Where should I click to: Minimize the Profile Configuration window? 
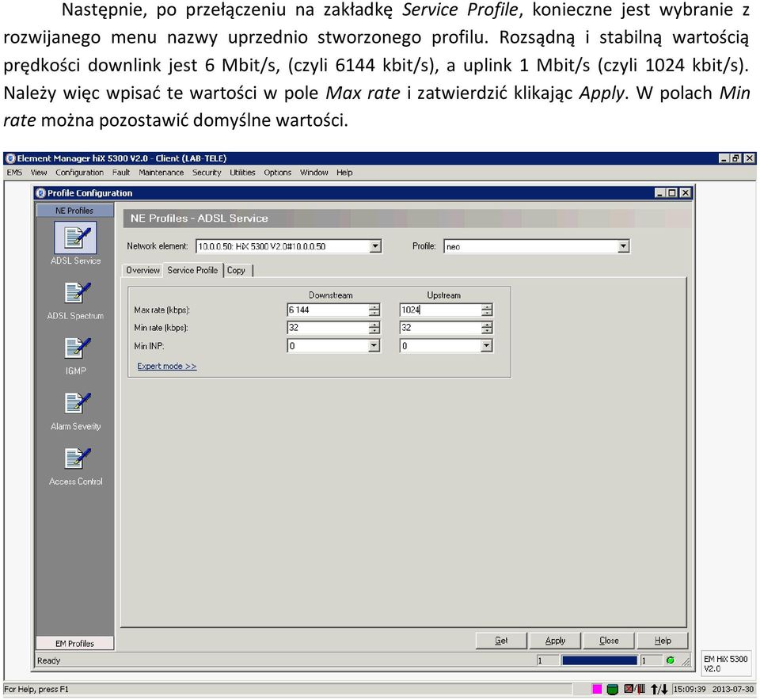click(660, 193)
